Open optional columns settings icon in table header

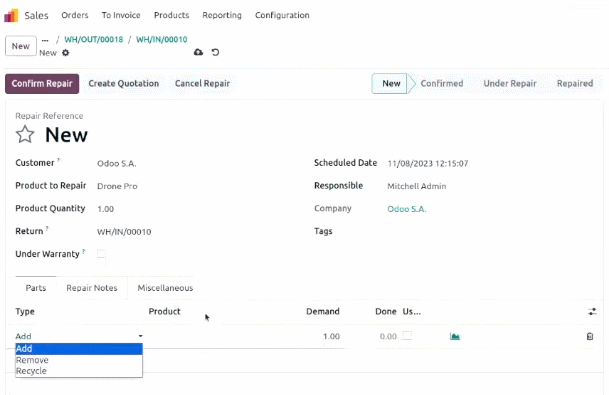[592, 311]
